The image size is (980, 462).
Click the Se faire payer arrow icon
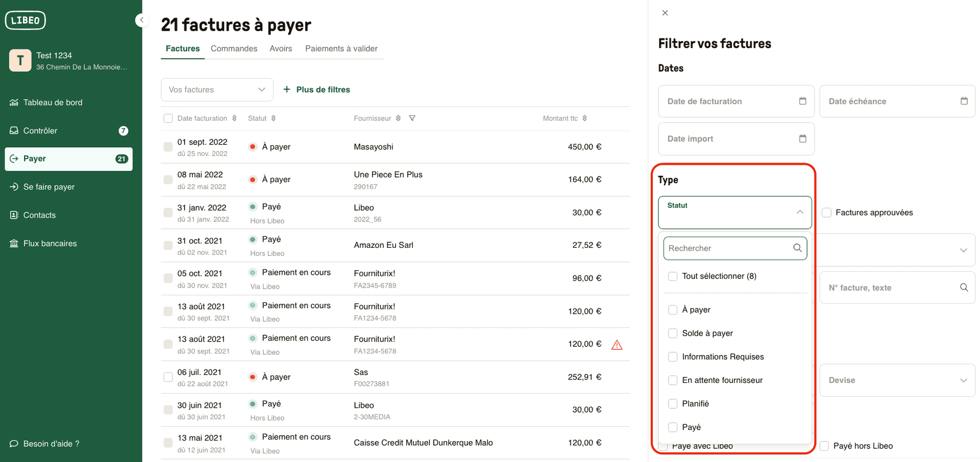pos(14,187)
